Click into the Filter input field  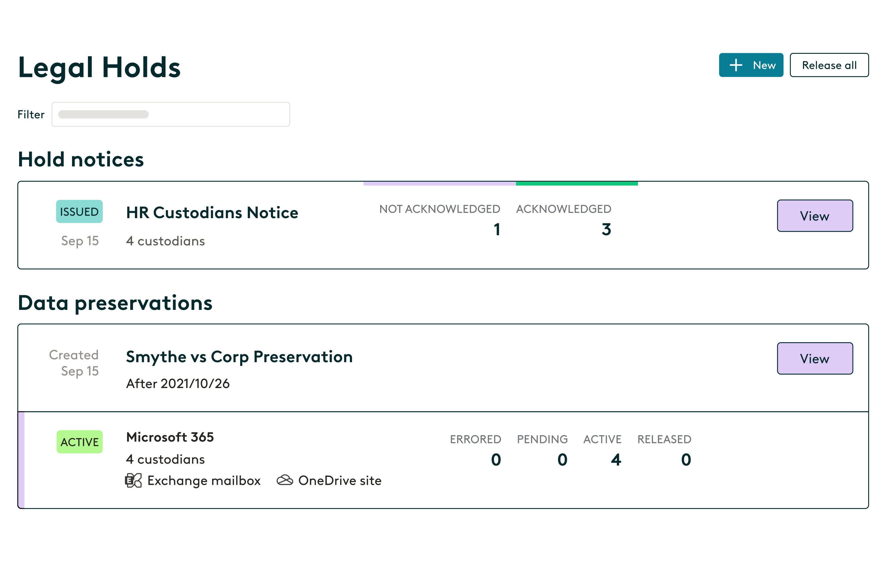click(171, 114)
